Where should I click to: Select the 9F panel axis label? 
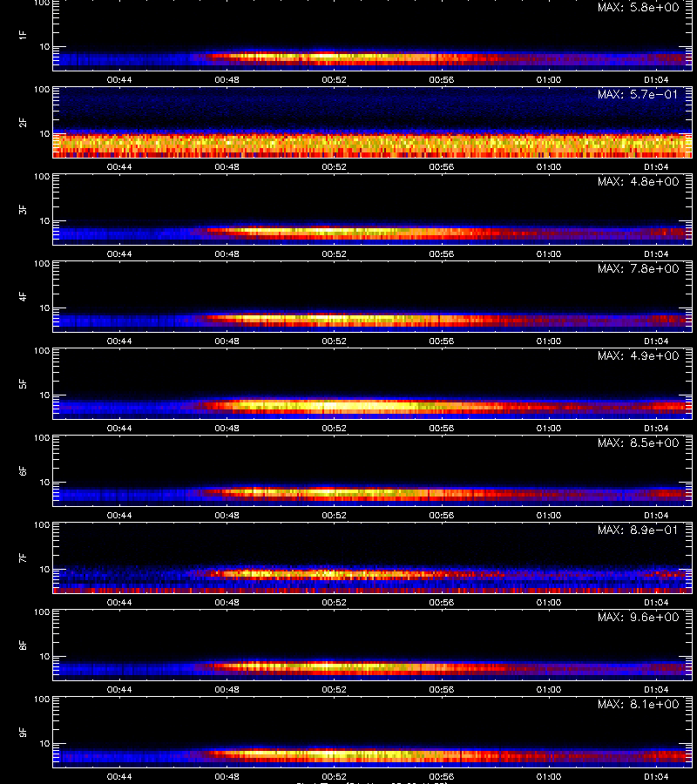pyautogui.click(x=23, y=732)
